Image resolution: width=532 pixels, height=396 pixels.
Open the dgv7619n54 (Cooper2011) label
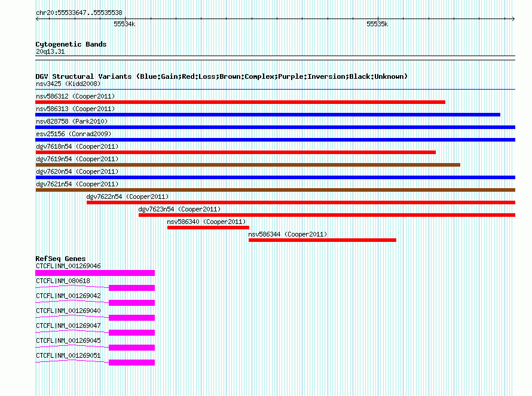[x=77, y=159]
